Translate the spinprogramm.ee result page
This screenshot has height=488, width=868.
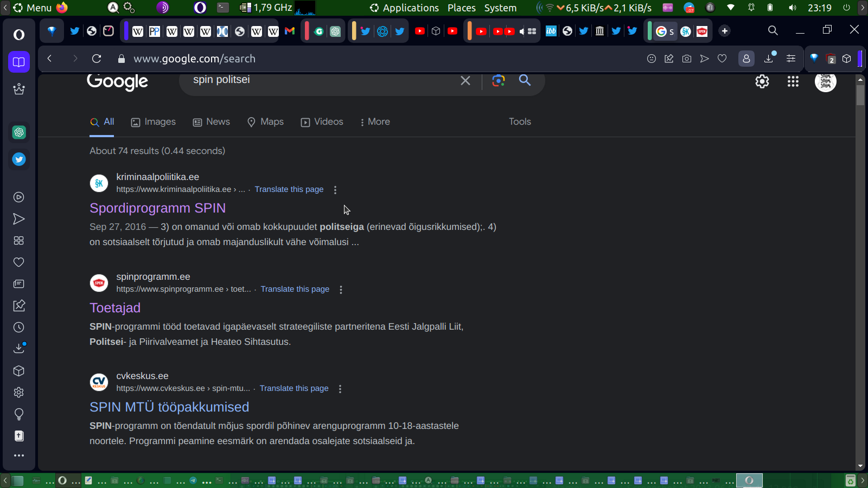295,289
